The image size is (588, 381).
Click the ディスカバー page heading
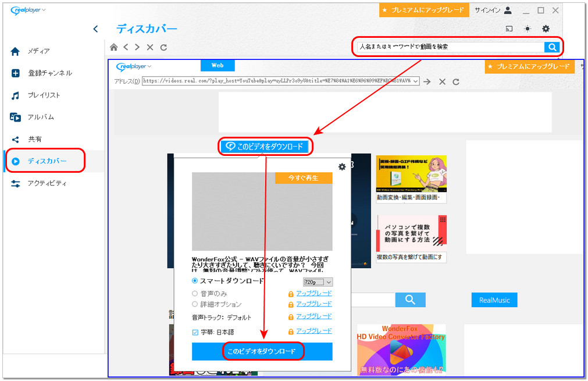(147, 29)
